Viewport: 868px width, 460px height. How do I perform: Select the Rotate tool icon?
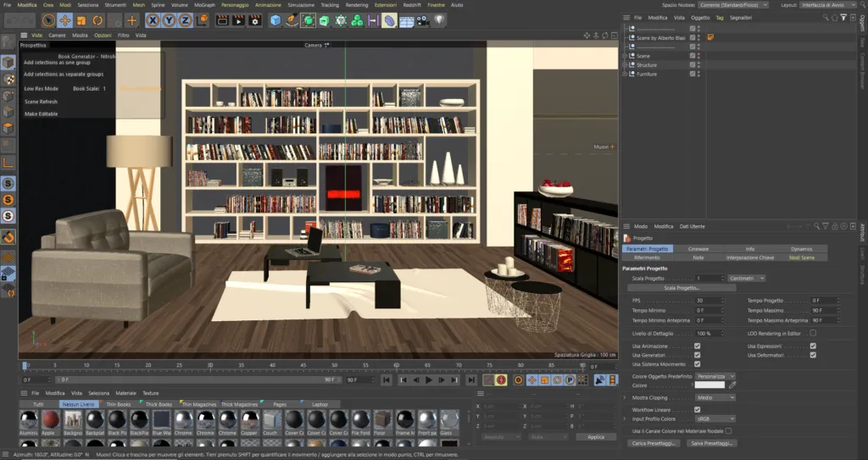pyautogui.click(x=98, y=21)
